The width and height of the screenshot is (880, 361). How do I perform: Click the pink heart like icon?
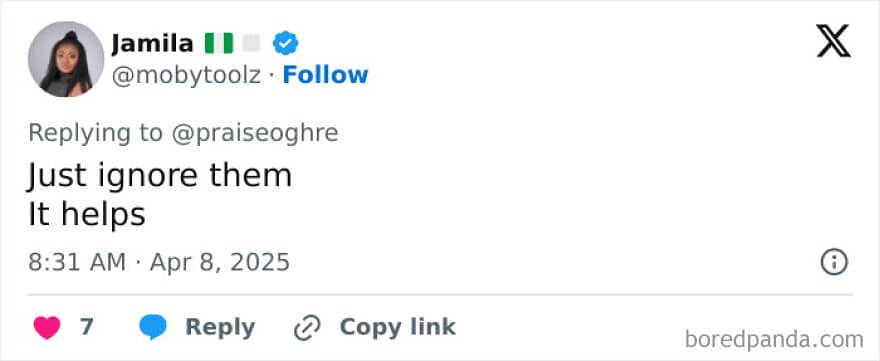click(x=47, y=328)
